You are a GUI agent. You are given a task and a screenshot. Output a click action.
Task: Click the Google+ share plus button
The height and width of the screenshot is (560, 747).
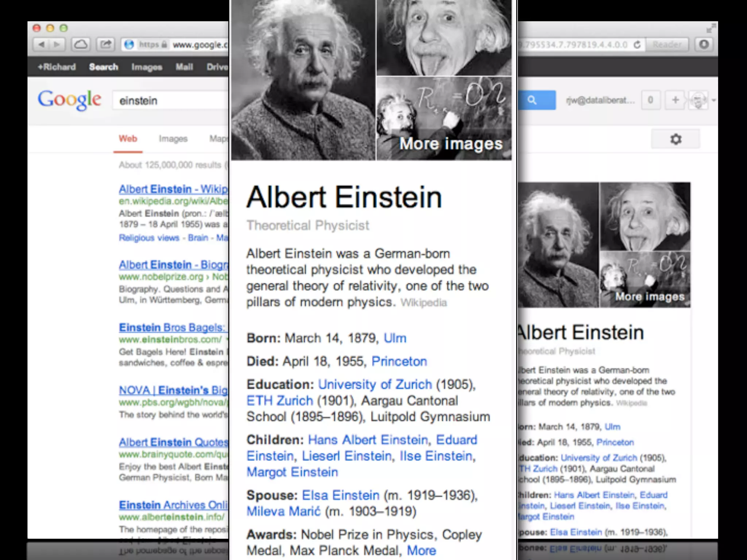click(x=675, y=100)
